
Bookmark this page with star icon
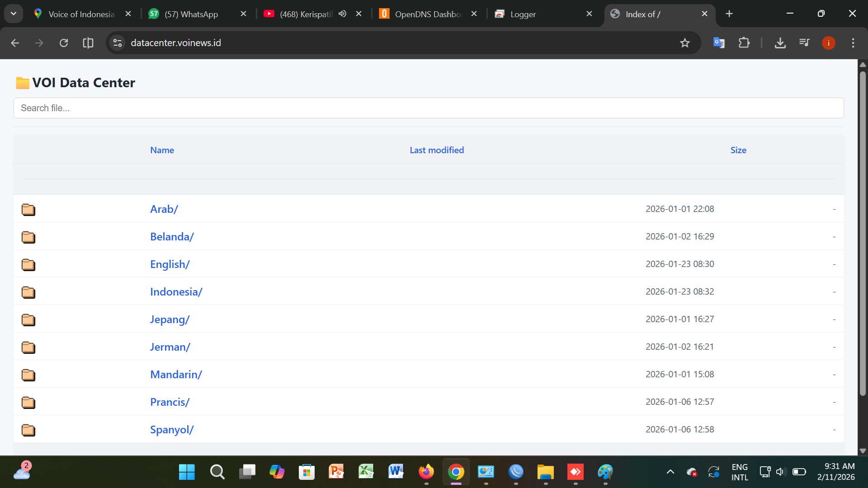click(685, 43)
